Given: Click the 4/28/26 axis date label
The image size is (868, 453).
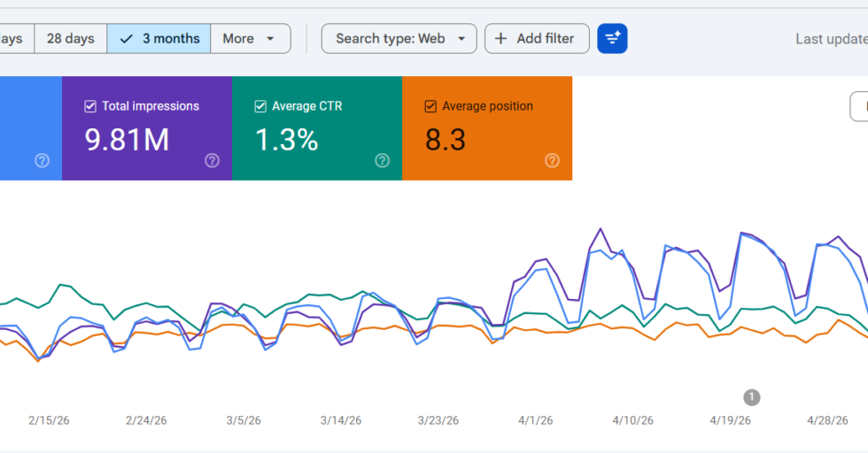Looking at the screenshot, I should (827, 420).
